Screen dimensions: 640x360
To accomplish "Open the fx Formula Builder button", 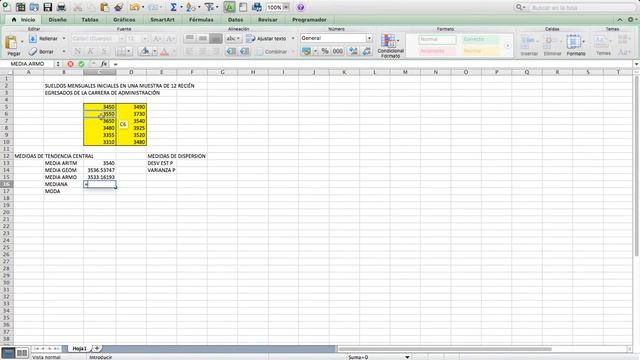I will pyautogui.click(x=104, y=64).
